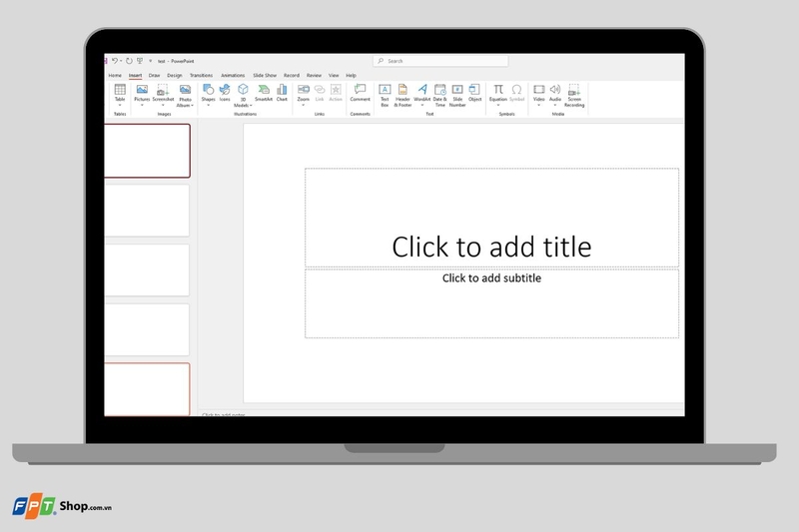This screenshot has width=799, height=532.
Task: Select the Insert tab
Action: click(135, 75)
